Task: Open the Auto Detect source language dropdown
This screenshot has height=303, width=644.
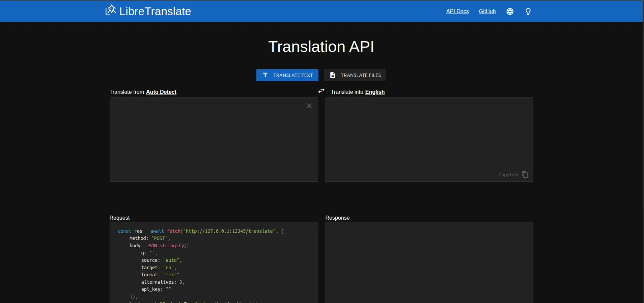Action: pyautogui.click(x=161, y=92)
